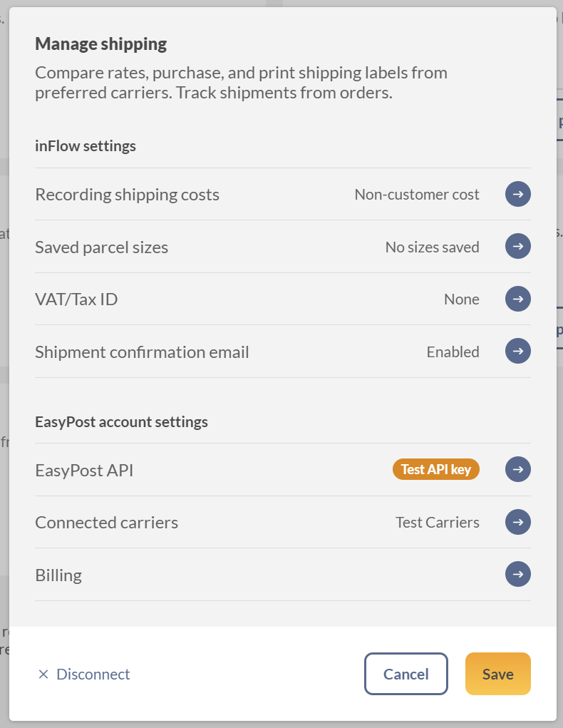
Task: Open Connected carriers arrow button
Action: [x=518, y=523]
